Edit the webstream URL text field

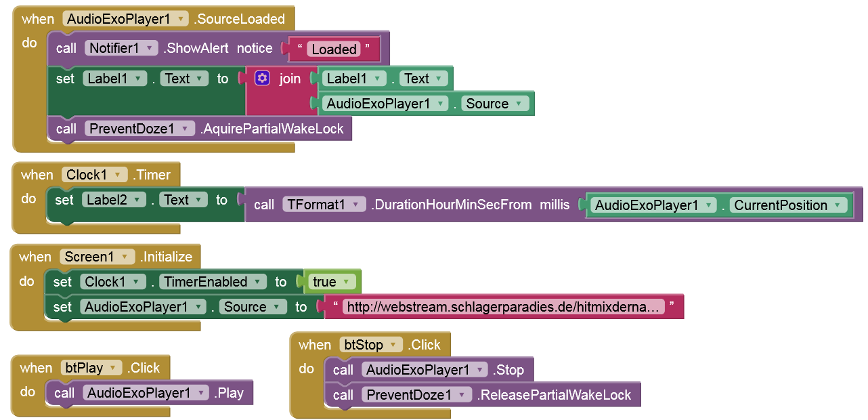[x=503, y=307]
